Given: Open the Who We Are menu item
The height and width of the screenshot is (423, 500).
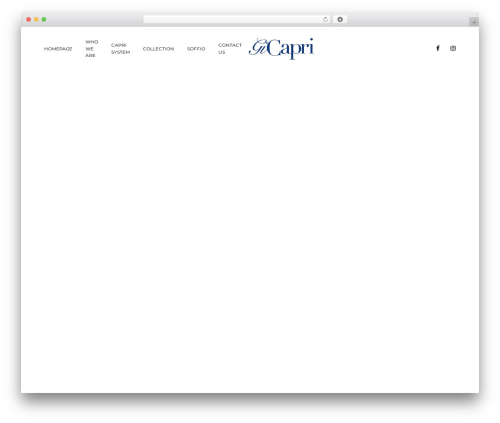Looking at the screenshot, I should 91,49.
